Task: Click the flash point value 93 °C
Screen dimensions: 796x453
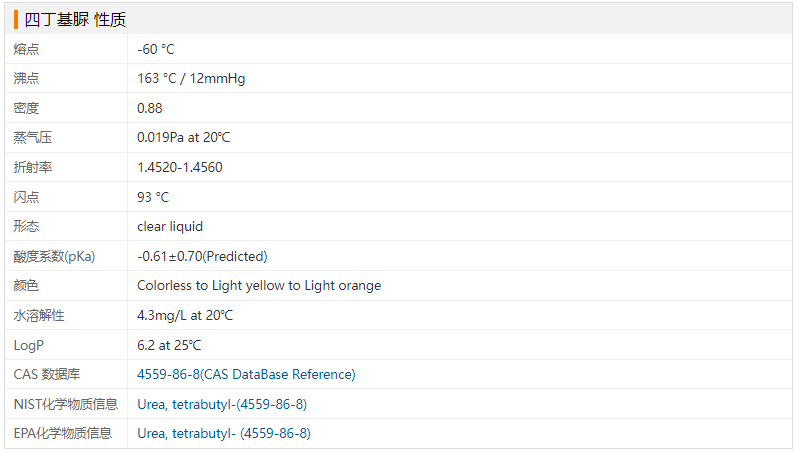Action: pyautogui.click(x=153, y=197)
